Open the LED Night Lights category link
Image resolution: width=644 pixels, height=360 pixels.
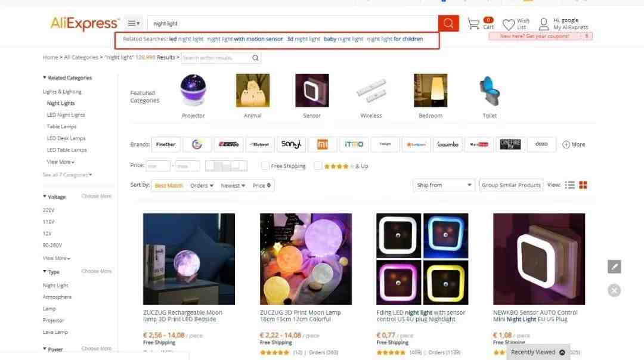(x=66, y=115)
